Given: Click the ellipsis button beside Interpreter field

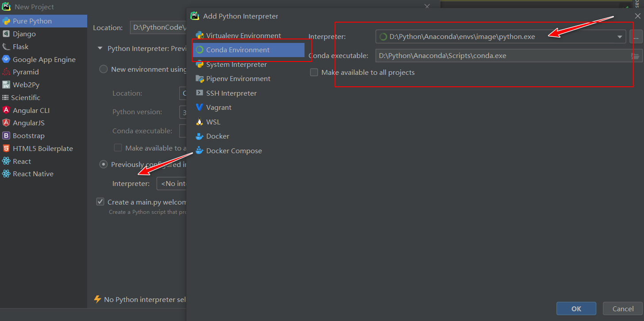Looking at the screenshot, I should pyautogui.click(x=636, y=37).
